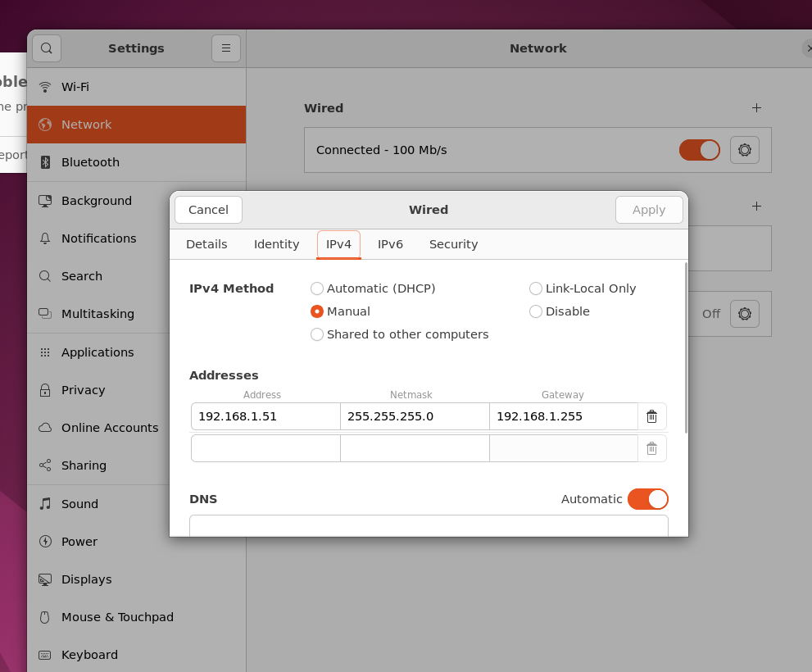Open gear settings next to Off label
This screenshot has height=672, width=812.
click(745, 314)
